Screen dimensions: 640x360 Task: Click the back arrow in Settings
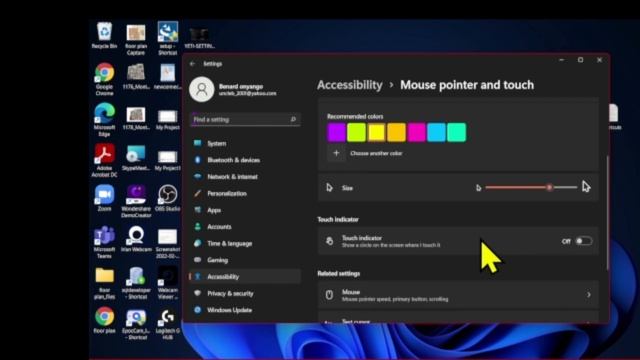point(192,64)
